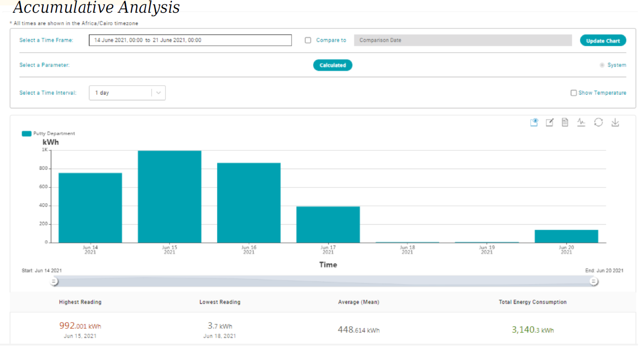644x359 pixels.
Task: Open the time frame date range picker
Action: tap(190, 41)
